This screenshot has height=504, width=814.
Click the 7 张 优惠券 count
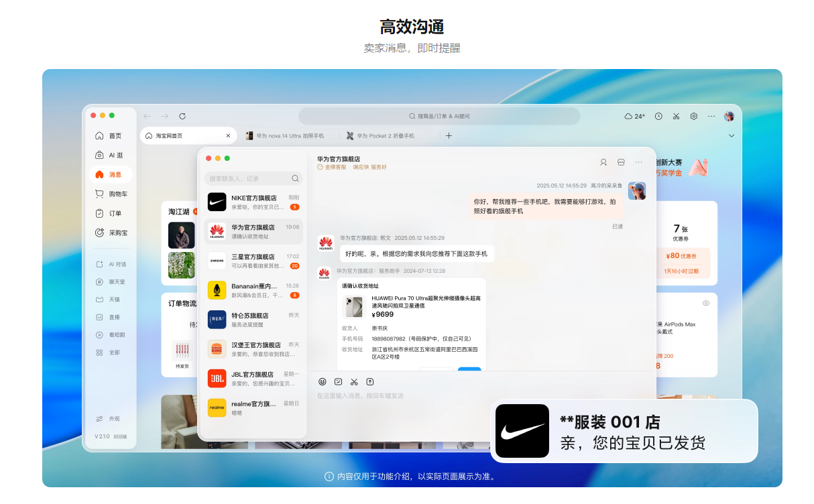pyautogui.click(x=681, y=232)
